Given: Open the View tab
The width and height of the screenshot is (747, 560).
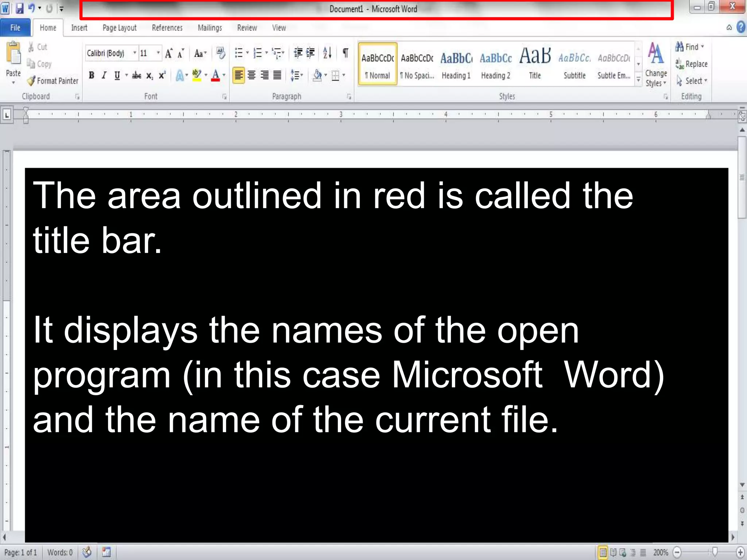Looking at the screenshot, I should 279,28.
